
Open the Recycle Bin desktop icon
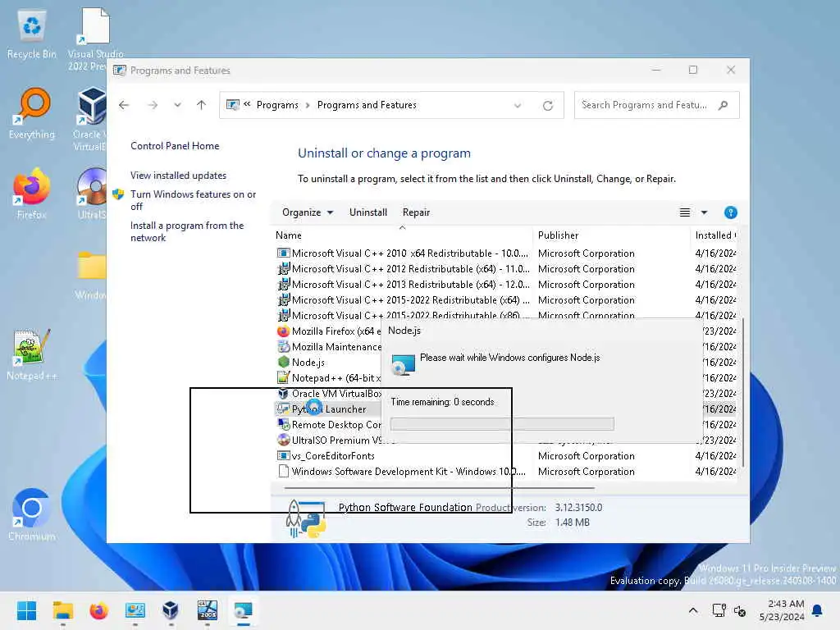(x=32, y=34)
